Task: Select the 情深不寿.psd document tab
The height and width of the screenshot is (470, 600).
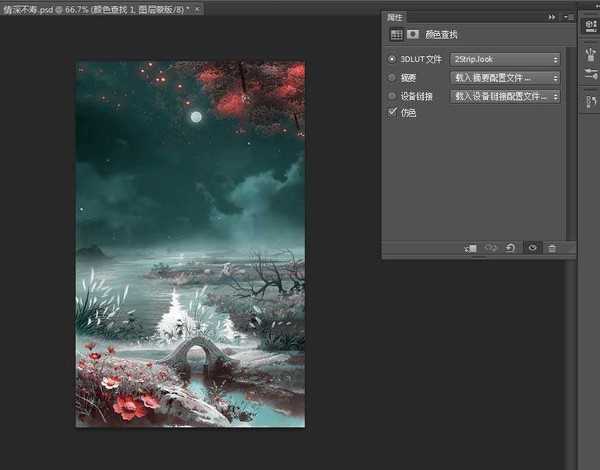Action: pyautogui.click(x=95, y=8)
